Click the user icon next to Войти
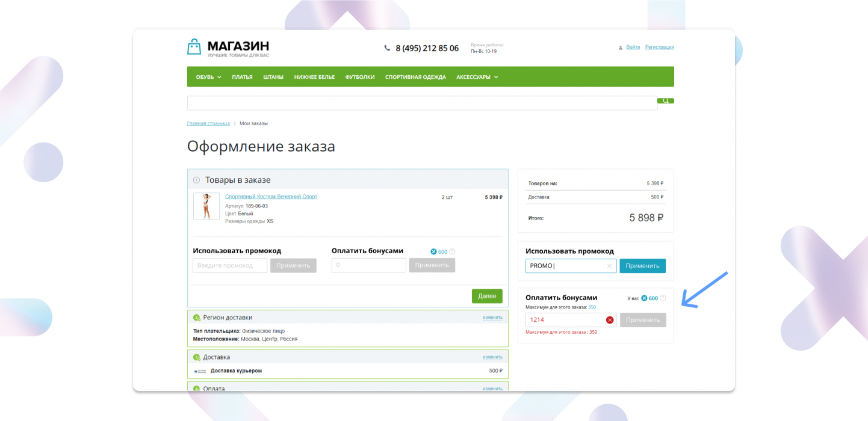The width and height of the screenshot is (868, 421). coord(621,48)
